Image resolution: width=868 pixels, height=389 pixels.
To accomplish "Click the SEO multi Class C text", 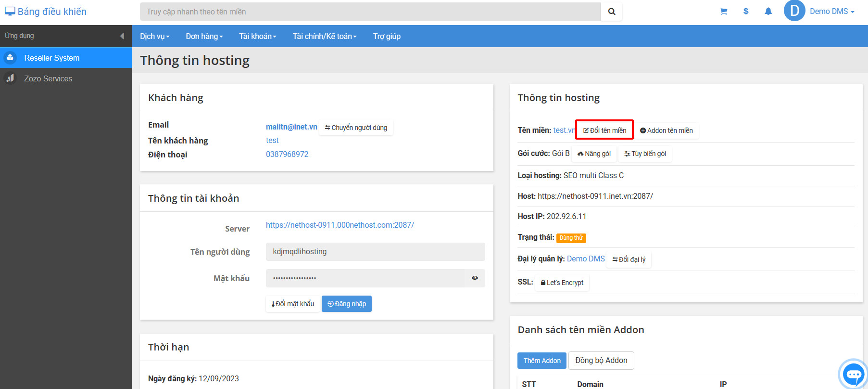I will coord(593,175).
